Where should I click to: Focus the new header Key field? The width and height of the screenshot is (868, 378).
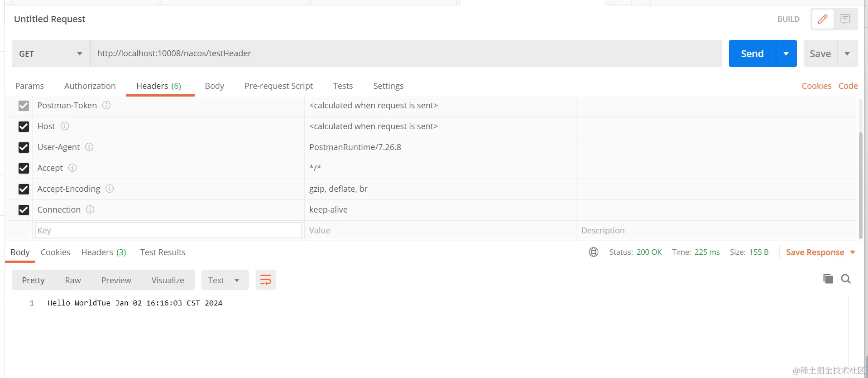coord(168,230)
